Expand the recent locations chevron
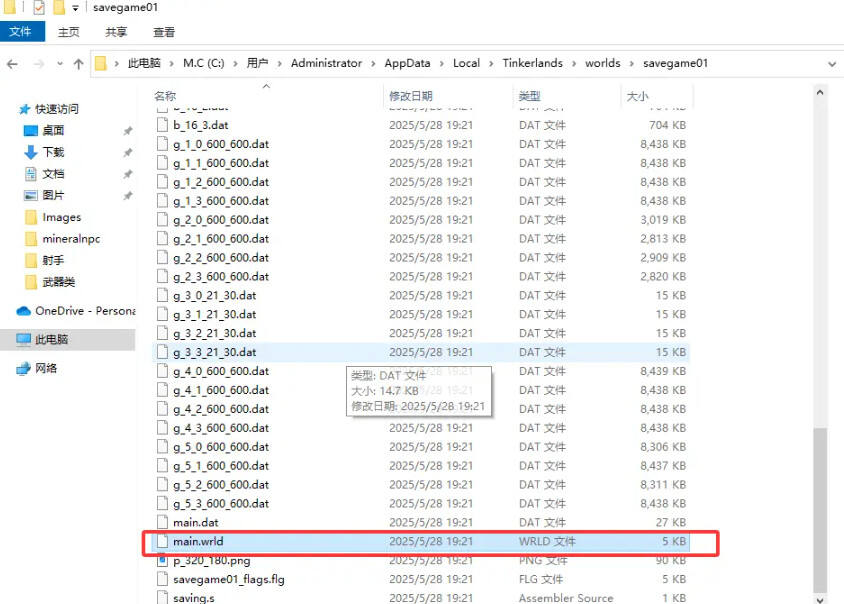 59,64
